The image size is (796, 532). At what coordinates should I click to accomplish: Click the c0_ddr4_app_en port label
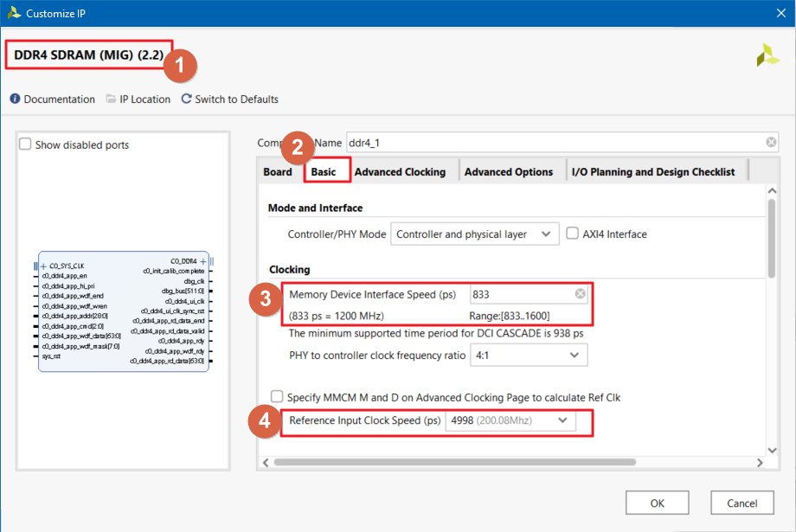coord(65,276)
